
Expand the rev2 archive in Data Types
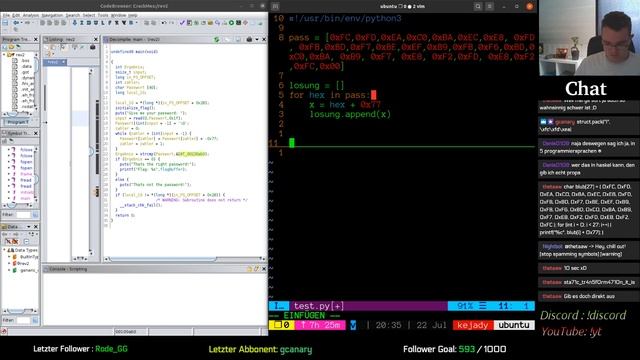[9, 263]
